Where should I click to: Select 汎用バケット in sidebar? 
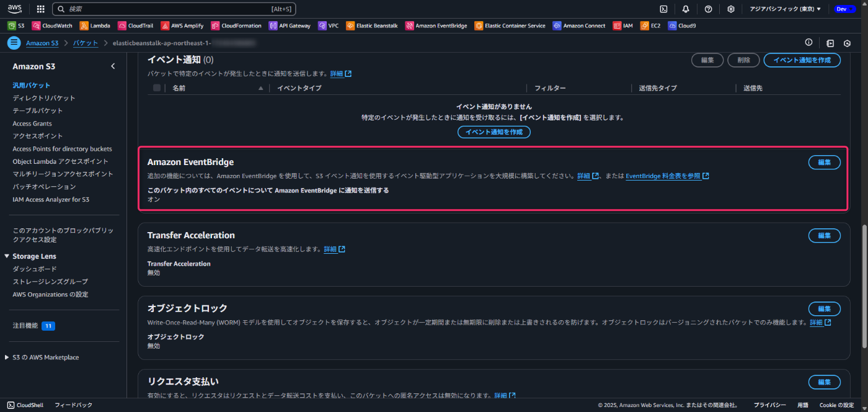coord(32,85)
